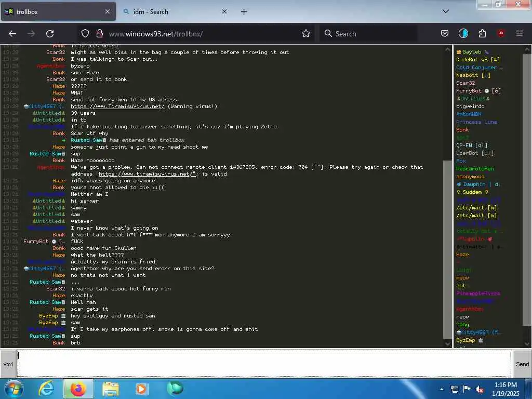Click the green bird taskbar app icon
532x399 pixels.
[x=175, y=389]
